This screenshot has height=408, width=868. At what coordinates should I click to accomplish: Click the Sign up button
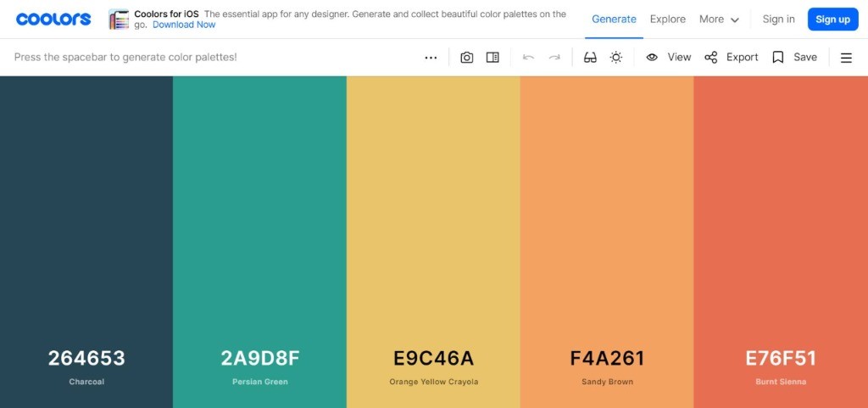tap(832, 20)
